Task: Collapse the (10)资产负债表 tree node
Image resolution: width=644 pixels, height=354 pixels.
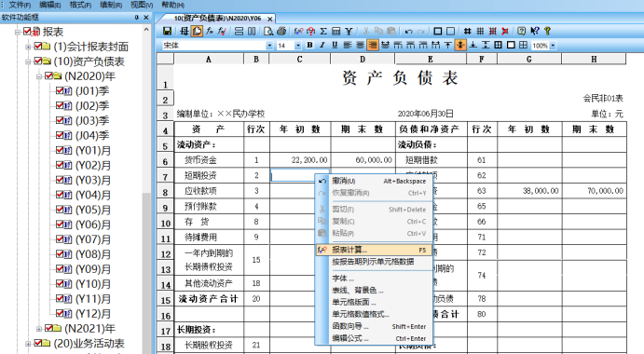Action: (28, 61)
